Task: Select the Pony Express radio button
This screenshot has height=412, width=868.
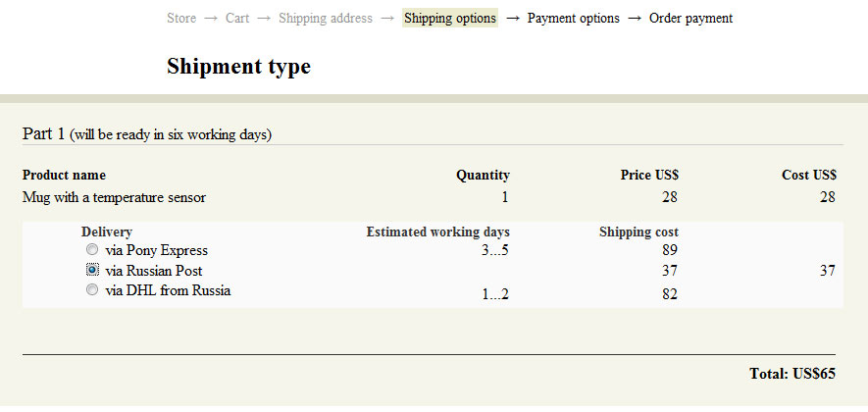Action: pos(92,250)
